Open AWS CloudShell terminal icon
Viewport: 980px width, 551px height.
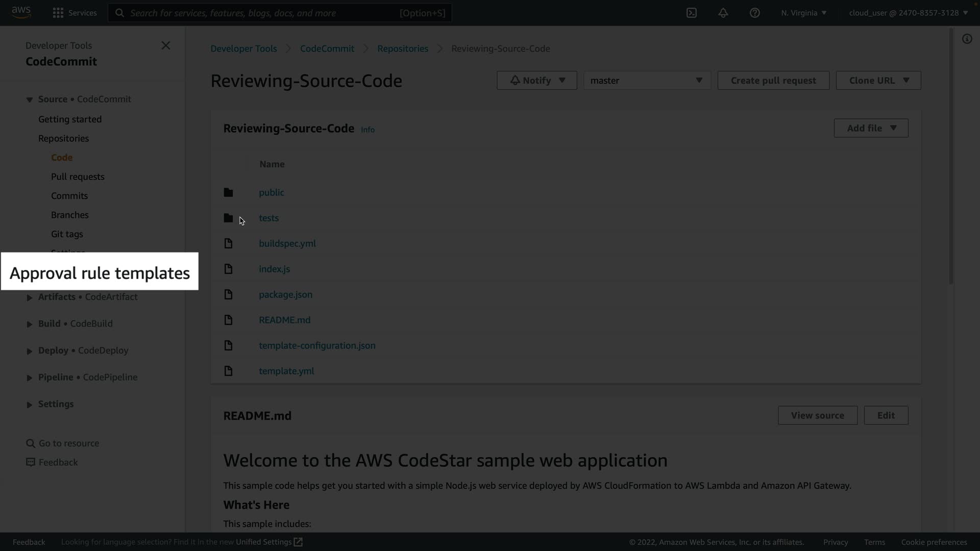pos(692,13)
